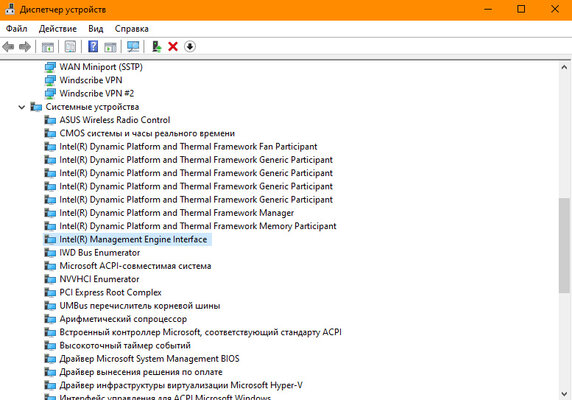Click the show/hide console tree toolbar icon
The image size is (572, 400).
pyautogui.click(x=47, y=47)
